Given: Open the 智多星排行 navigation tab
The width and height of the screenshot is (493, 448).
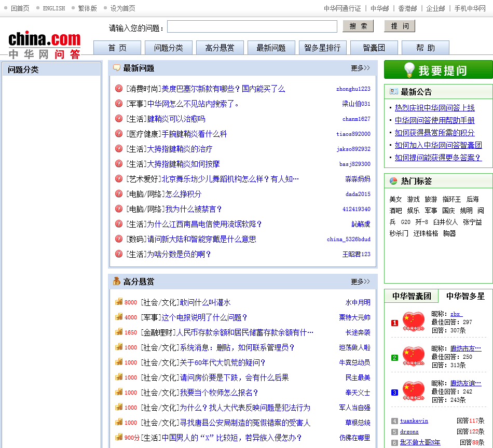Looking at the screenshot, I should [323, 48].
